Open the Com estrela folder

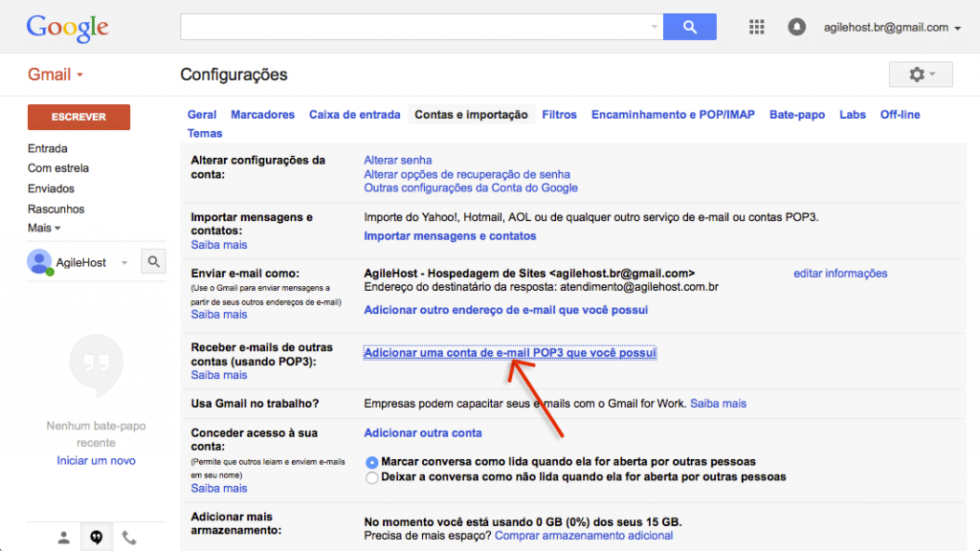click(58, 168)
